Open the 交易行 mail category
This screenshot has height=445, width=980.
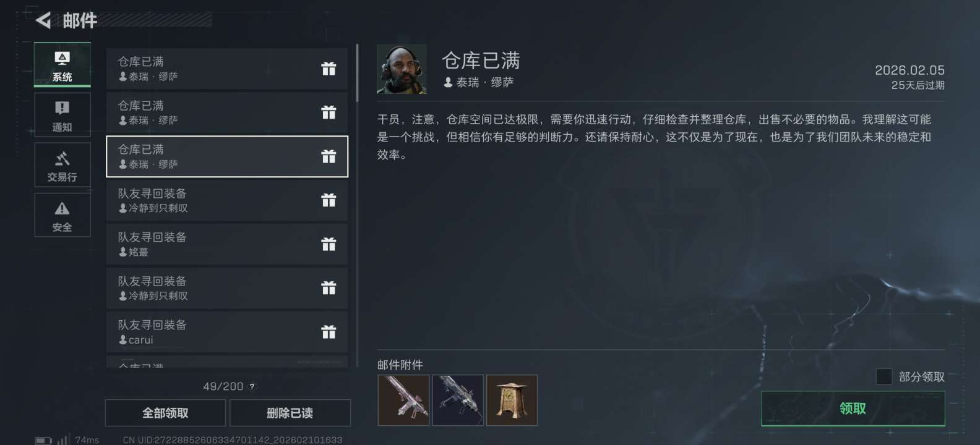point(62,165)
